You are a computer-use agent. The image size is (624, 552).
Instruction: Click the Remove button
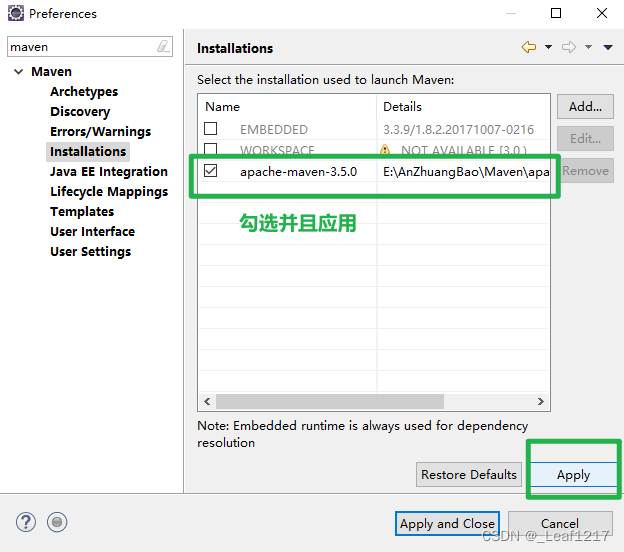tap(587, 171)
